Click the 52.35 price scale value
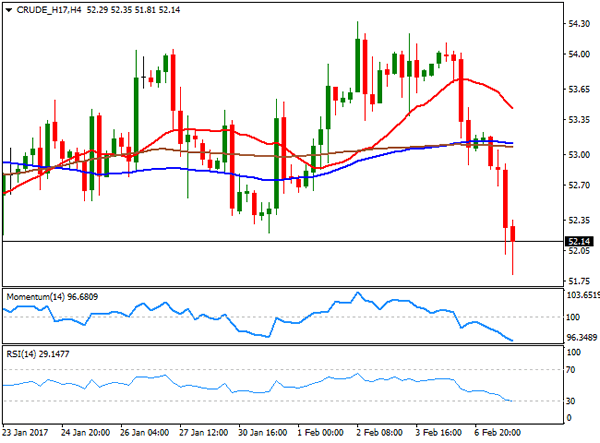 pos(579,220)
